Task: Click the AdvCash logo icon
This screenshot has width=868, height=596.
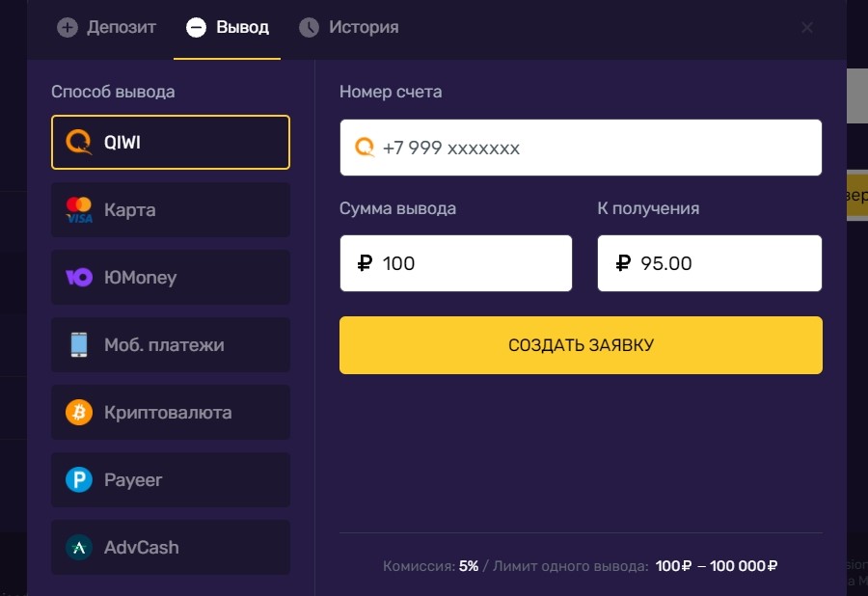Action: pos(78,548)
